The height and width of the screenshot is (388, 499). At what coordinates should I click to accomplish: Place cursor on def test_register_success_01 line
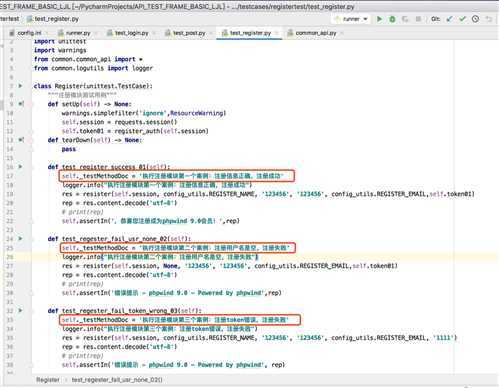click(109, 167)
